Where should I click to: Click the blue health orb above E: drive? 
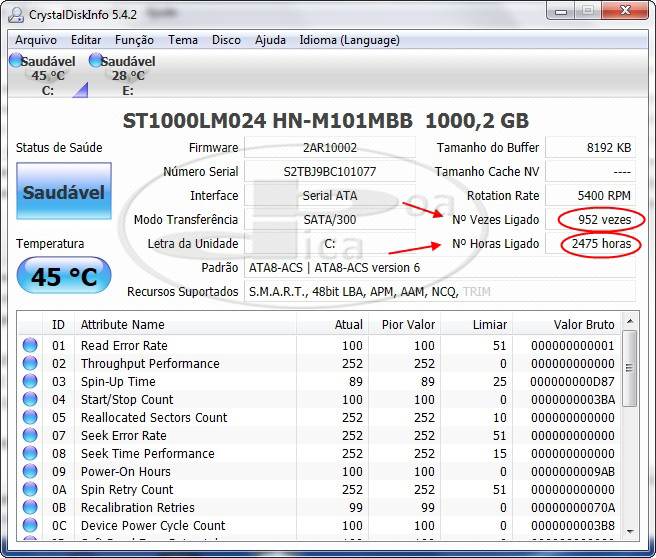pyautogui.click(x=96, y=60)
